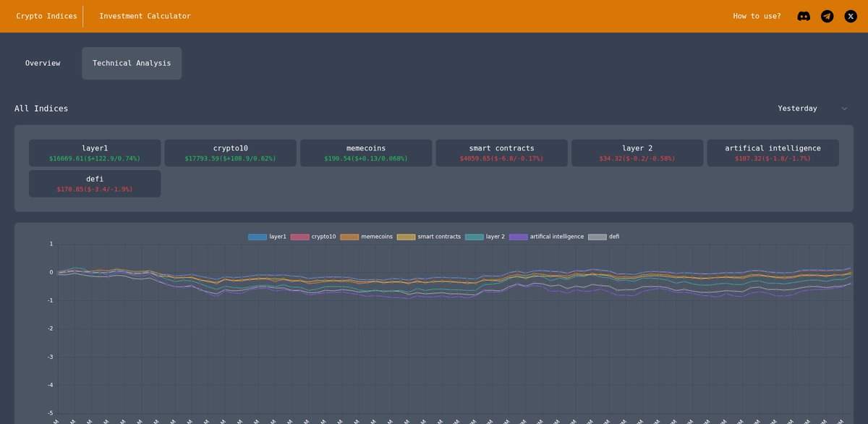The height and width of the screenshot is (424, 868).
Task: Click the y-axis label 1 on chart
Action: (x=51, y=245)
